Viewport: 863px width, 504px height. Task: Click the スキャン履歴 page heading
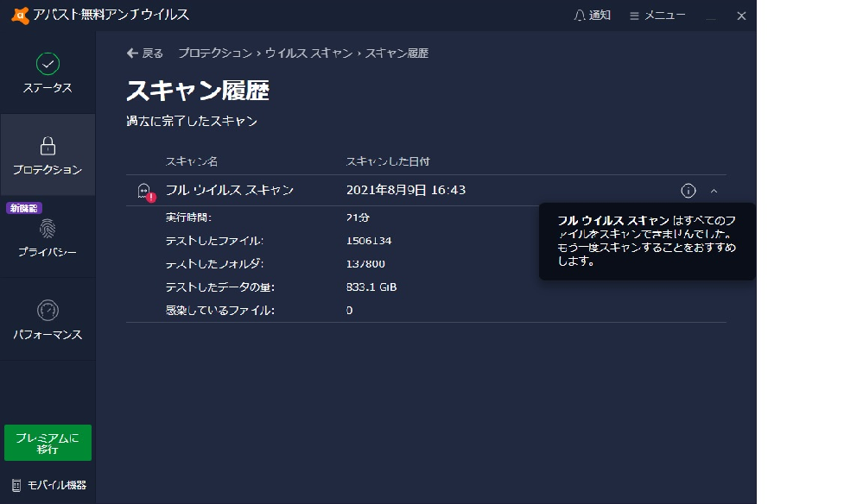(x=198, y=91)
